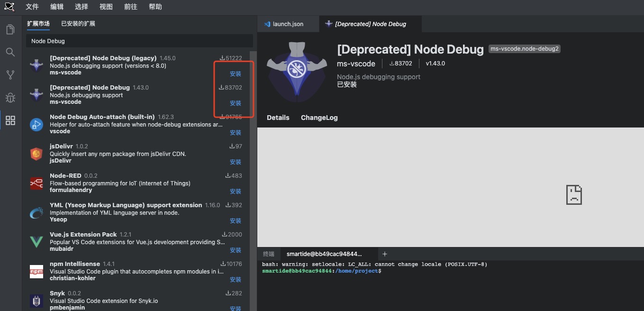644x311 pixels.
Task: Click the Node-RED extension icon
Action: 36,183
